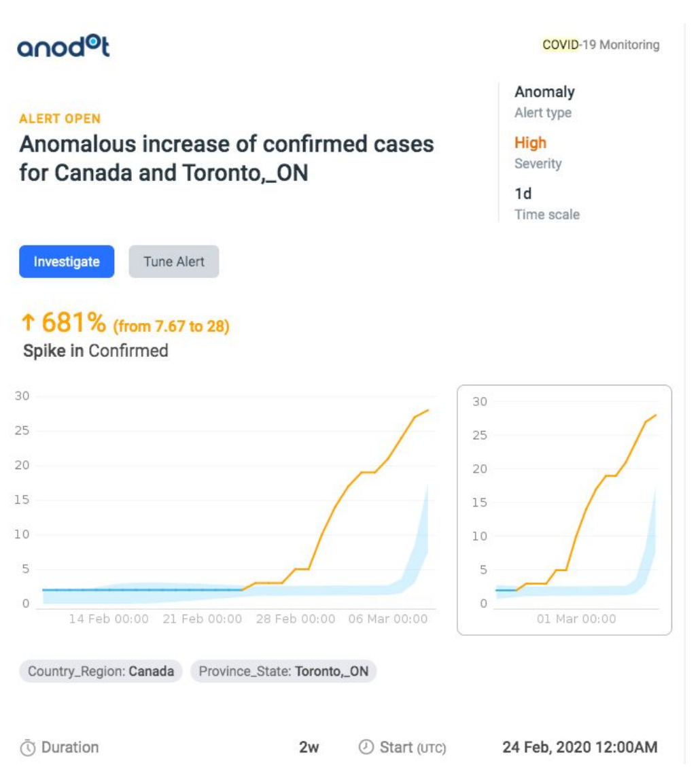Click the Duration stopwatch icon
Image resolution: width=700 pixels, height=775 pixels.
click(x=28, y=748)
